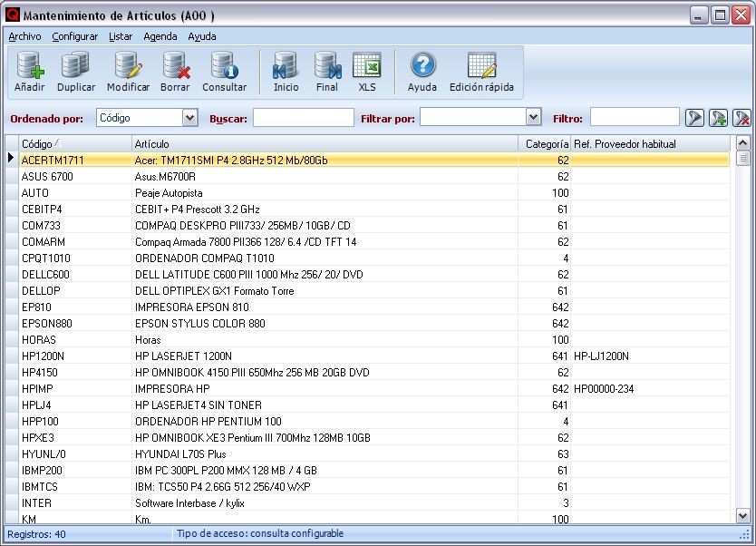Open the Agenda menu
The image size is (756, 546).
point(160,36)
